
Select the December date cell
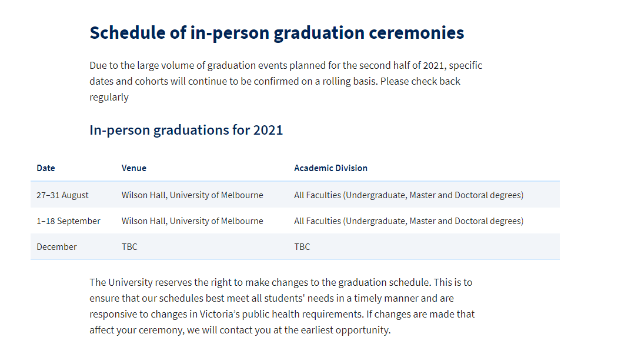tap(57, 247)
